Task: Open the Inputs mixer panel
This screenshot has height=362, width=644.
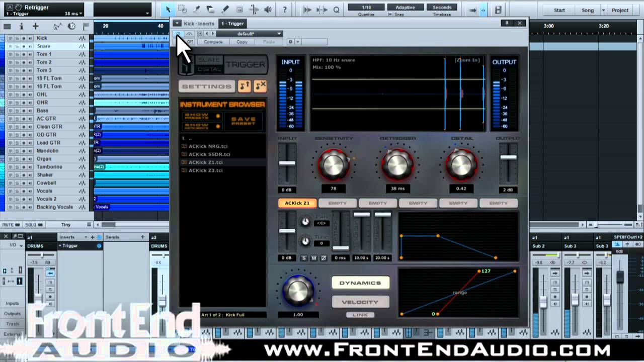Action: click(x=13, y=303)
